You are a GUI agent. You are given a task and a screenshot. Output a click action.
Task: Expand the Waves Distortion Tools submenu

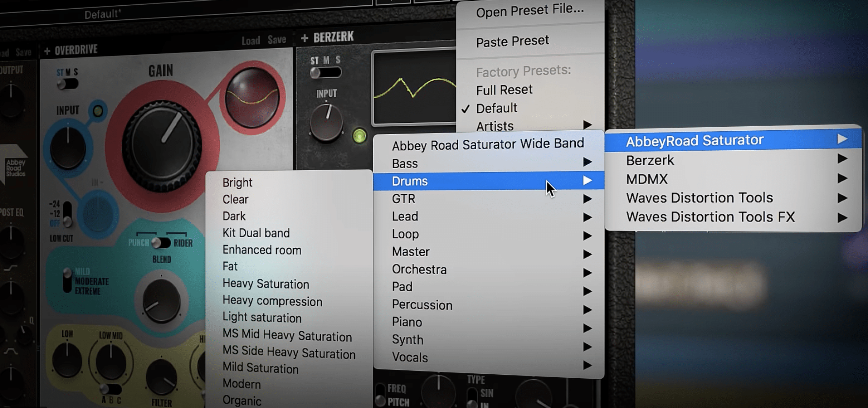[x=733, y=198]
